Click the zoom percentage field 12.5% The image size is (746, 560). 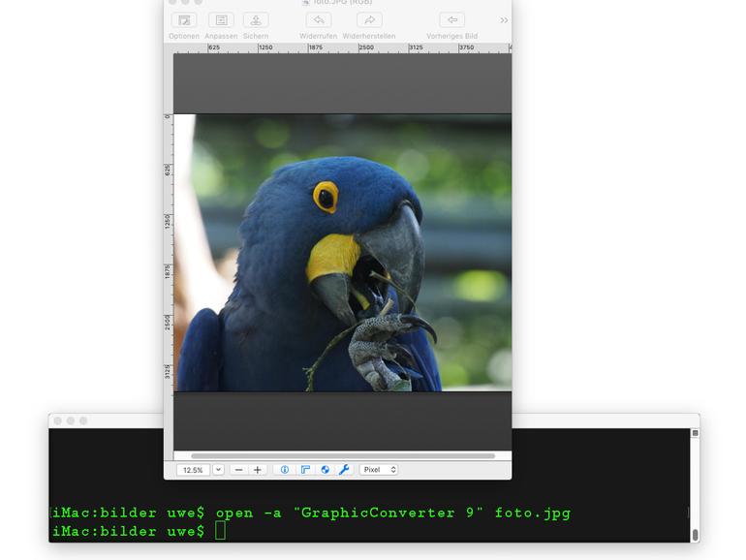click(x=193, y=470)
